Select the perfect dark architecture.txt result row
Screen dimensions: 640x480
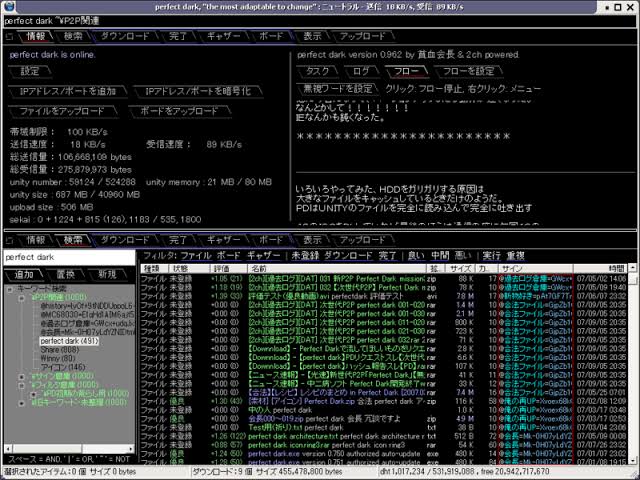click(x=384, y=436)
